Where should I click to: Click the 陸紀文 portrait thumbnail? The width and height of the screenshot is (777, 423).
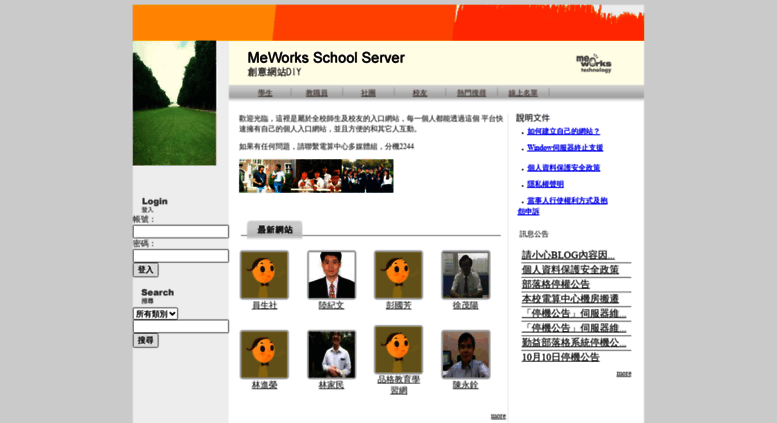(x=332, y=275)
